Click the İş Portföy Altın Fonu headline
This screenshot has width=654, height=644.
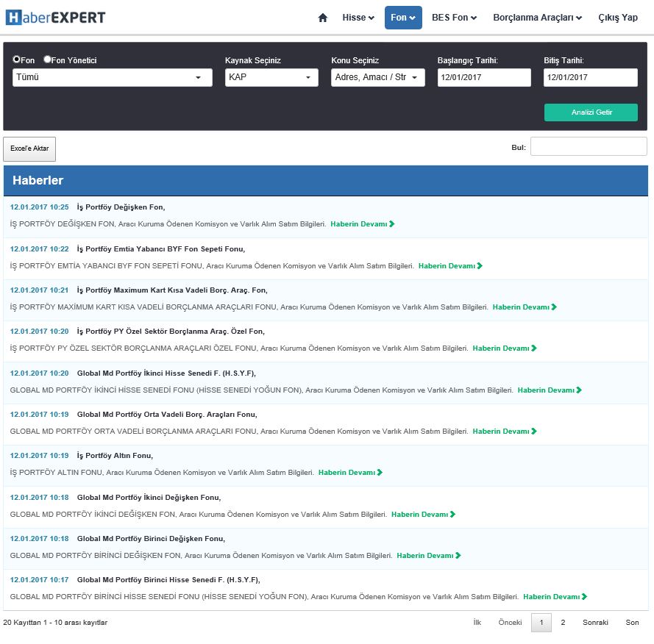115,456
